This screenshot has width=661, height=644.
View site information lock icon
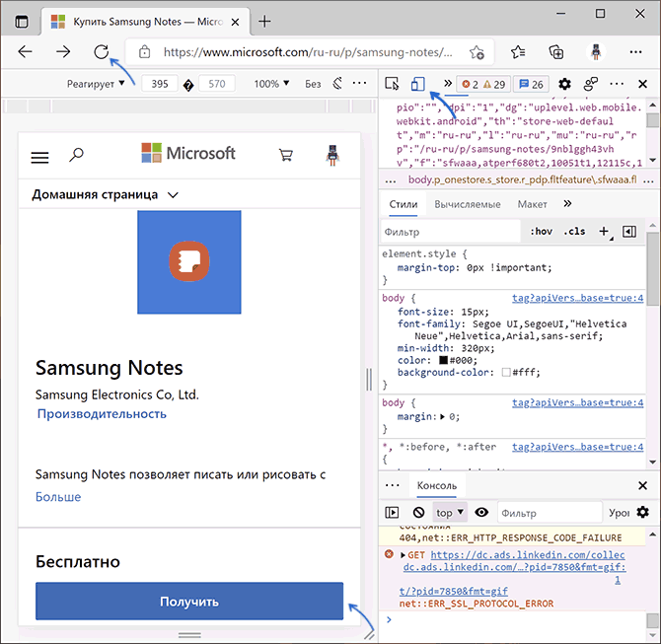click(145, 52)
